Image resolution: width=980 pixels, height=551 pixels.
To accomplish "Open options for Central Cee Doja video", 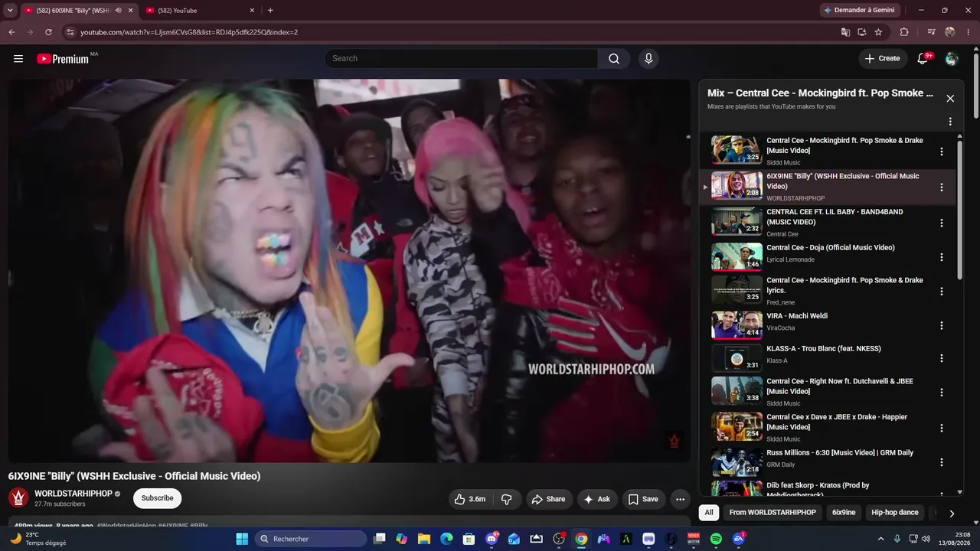I will 942,257.
